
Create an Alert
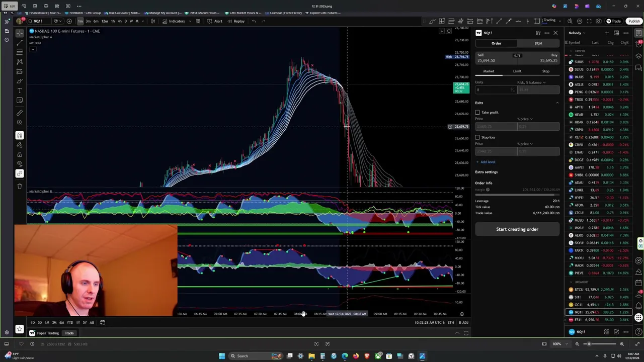[x=215, y=21]
